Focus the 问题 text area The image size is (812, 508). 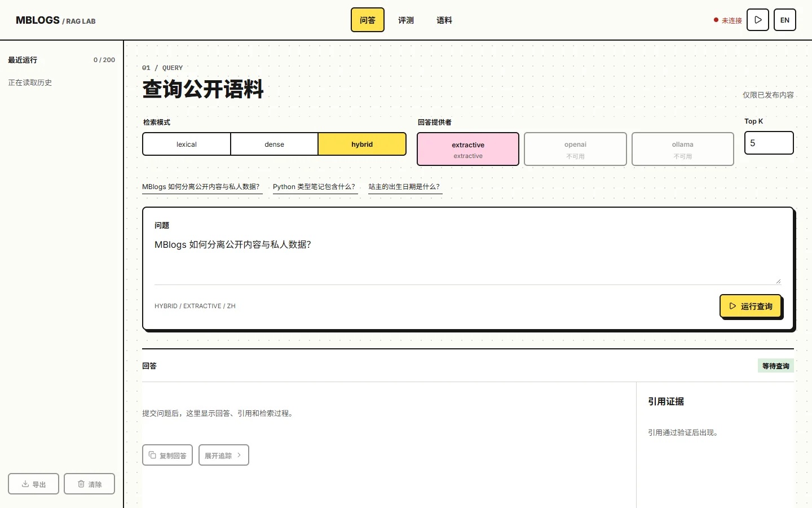pos(467,261)
